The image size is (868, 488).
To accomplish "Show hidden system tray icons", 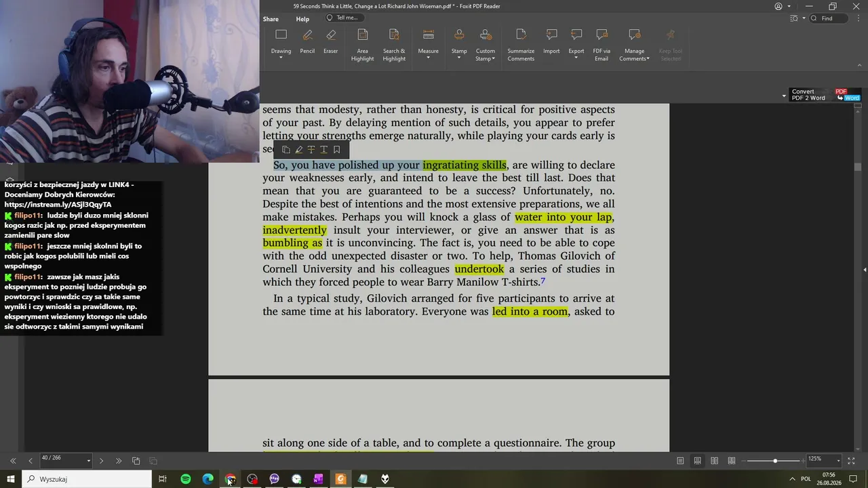I will pyautogui.click(x=792, y=479).
